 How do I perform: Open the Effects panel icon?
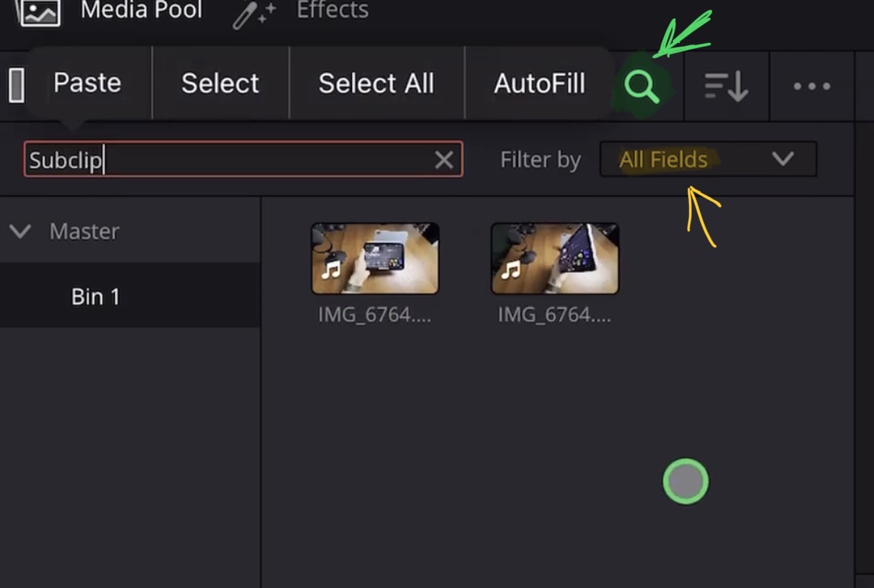[x=252, y=12]
